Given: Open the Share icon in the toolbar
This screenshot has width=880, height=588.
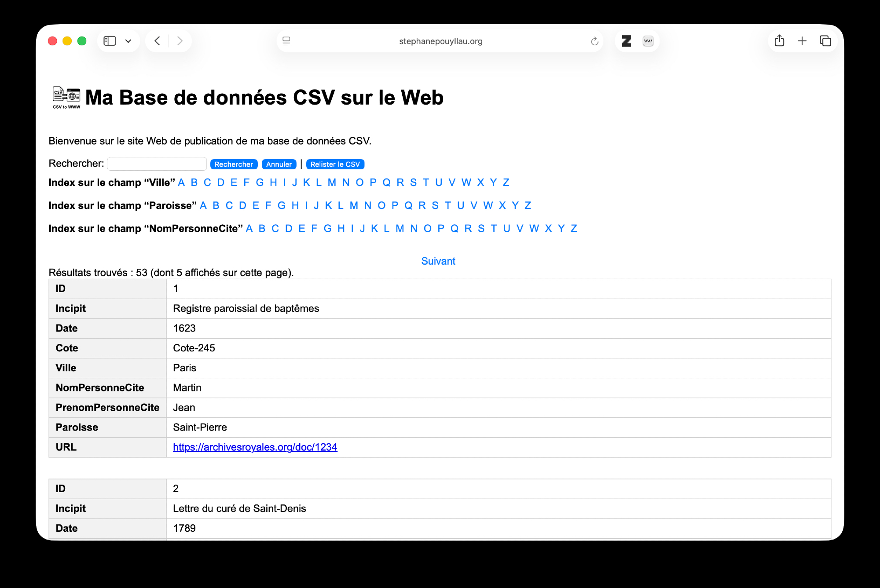Looking at the screenshot, I should (779, 41).
